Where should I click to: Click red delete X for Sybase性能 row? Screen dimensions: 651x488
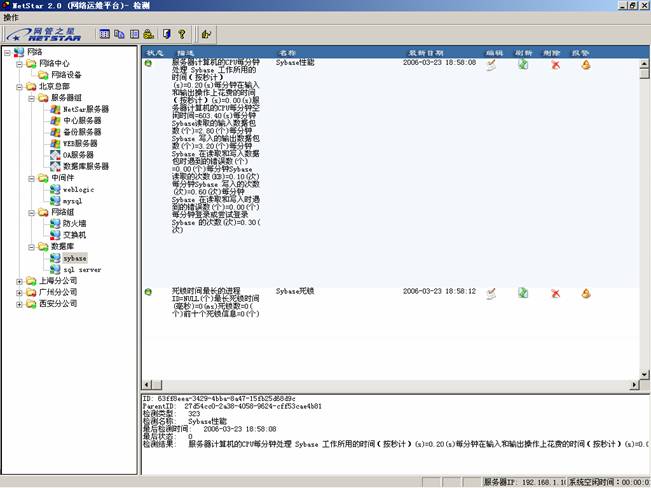coord(556,65)
